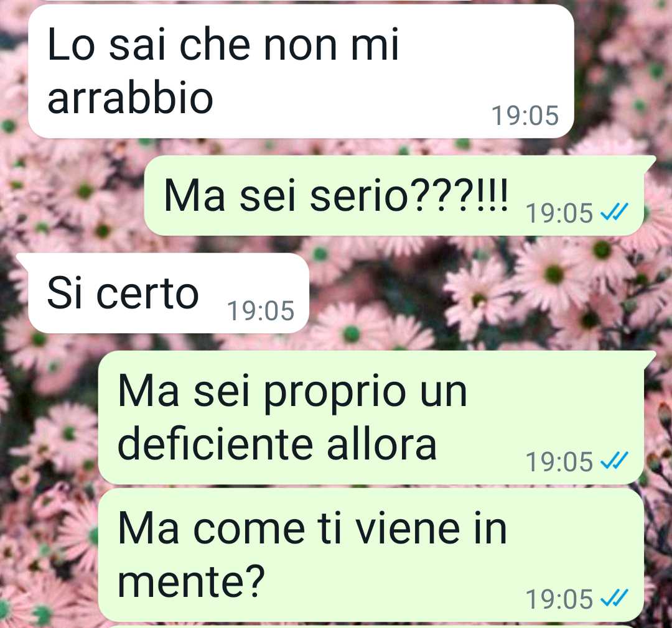Select the "Lo sai che non mi arrabbio" bubble
672x628 pixels.
[301, 71]
